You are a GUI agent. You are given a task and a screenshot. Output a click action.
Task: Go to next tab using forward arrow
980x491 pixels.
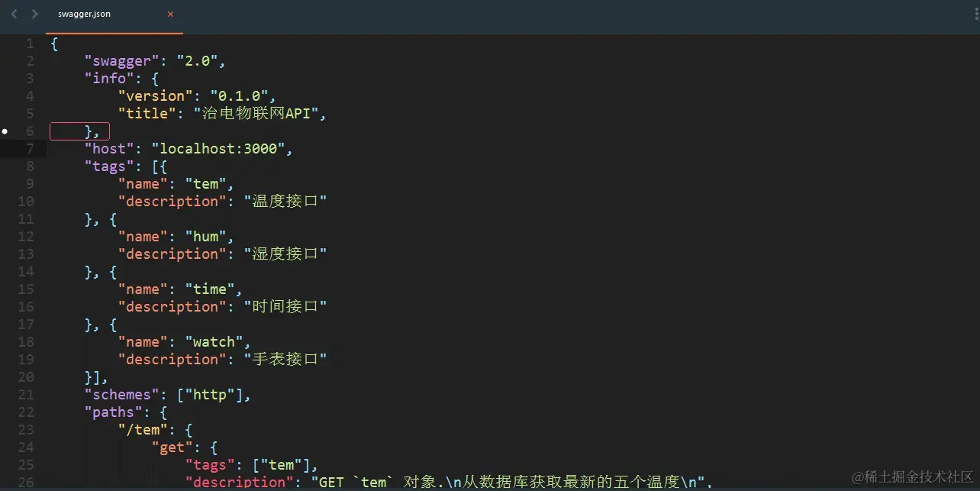click(34, 14)
